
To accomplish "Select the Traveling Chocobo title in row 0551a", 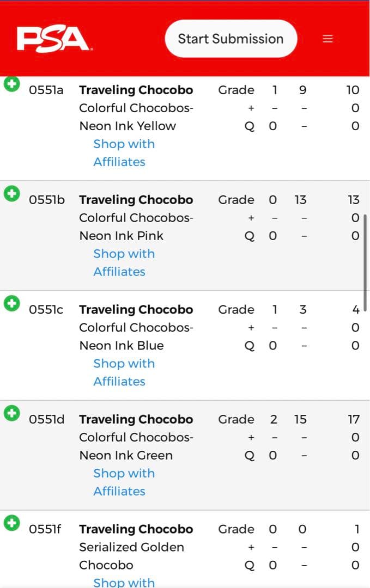I will (x=136, y=90).
